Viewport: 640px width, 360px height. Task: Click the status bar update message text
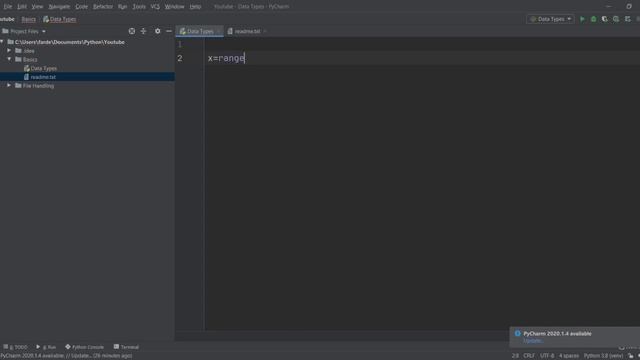[x=66, y=356]
